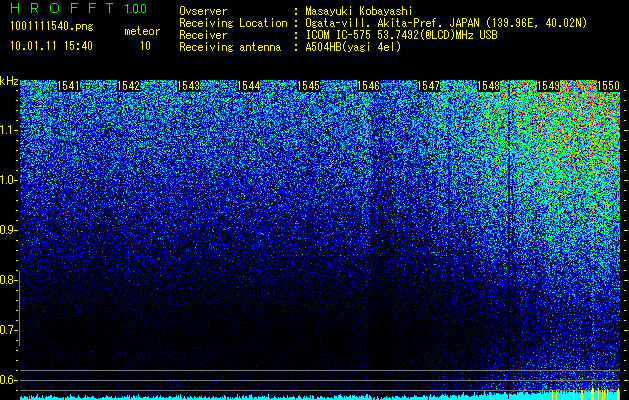629x400 pixels.
Task: Click the 1.1 frequency axis label
Action: point(8,131)
